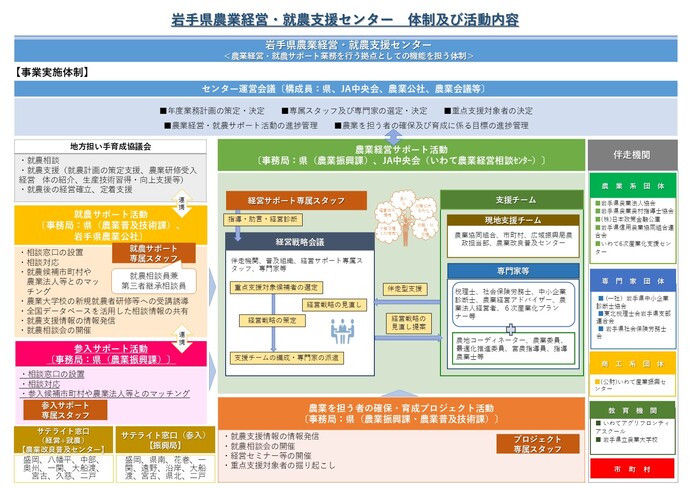Click the plus connector icon under 専門家等
The height and width of the screenshot is (488, 690).
click(510, 329)
